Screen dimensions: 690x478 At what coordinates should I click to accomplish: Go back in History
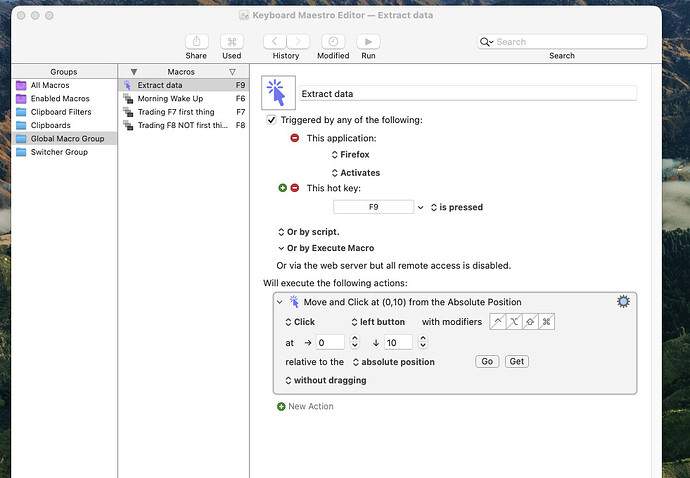click(275, 42)
